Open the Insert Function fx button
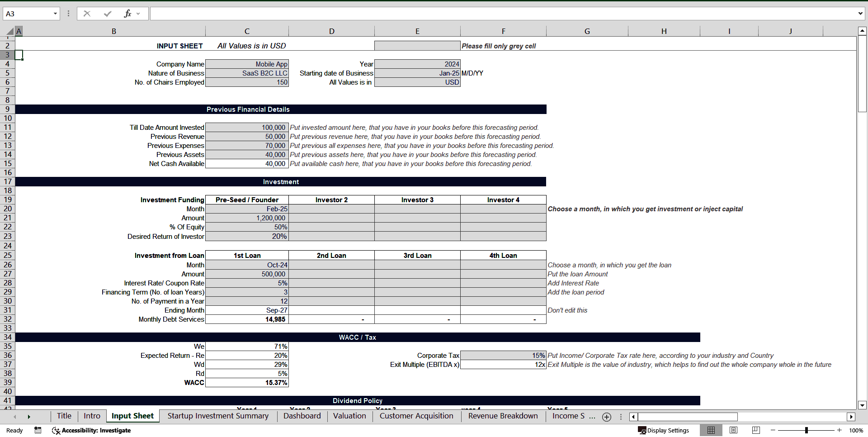Screen dimensions: 868x437 pos(127,14)
